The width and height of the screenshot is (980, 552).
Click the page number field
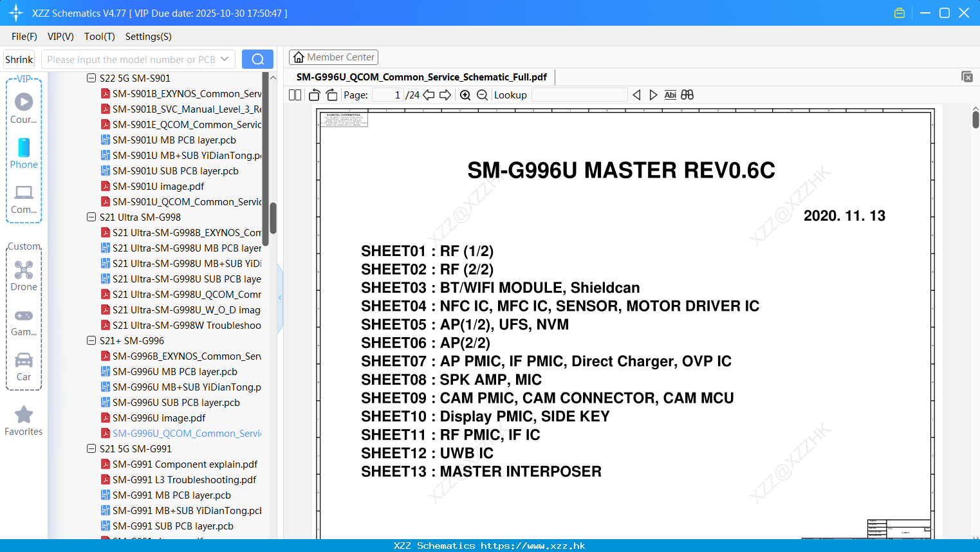[x=387, y=95]
